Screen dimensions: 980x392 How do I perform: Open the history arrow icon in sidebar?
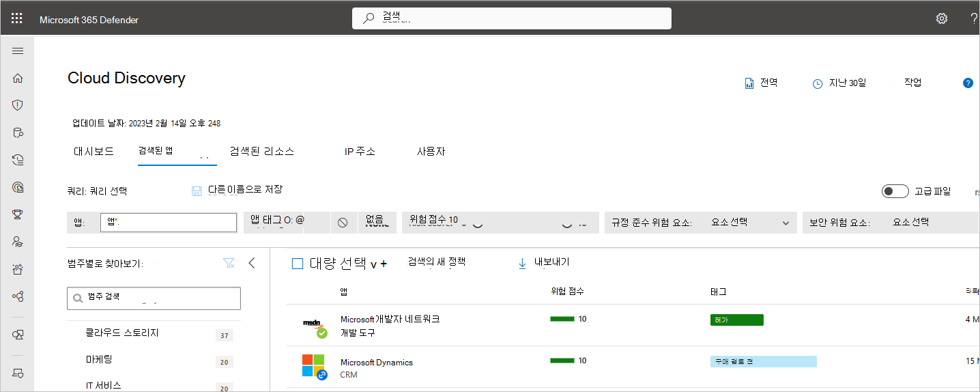pos(18,160)
